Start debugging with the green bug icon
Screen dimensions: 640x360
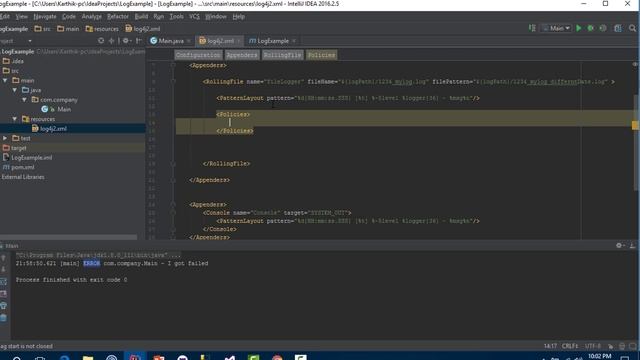point(591,28)
